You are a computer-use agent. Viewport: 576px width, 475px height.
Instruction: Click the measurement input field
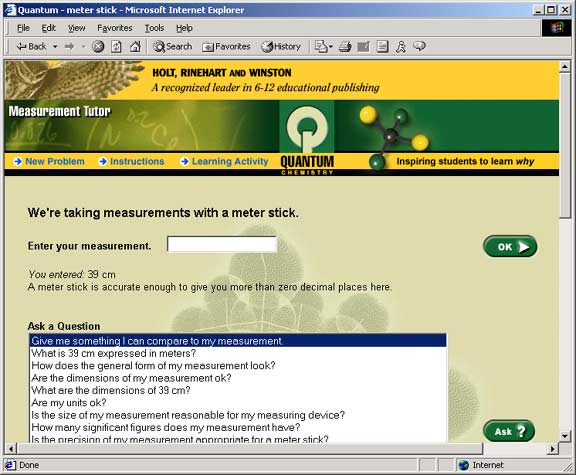[x=222, y=244]
